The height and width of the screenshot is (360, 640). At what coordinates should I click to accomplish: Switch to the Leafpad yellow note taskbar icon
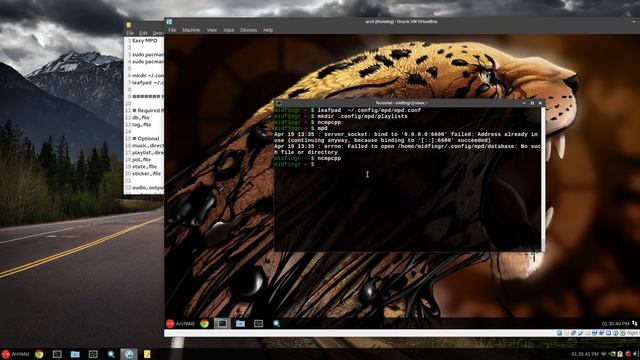pos(147,354)
